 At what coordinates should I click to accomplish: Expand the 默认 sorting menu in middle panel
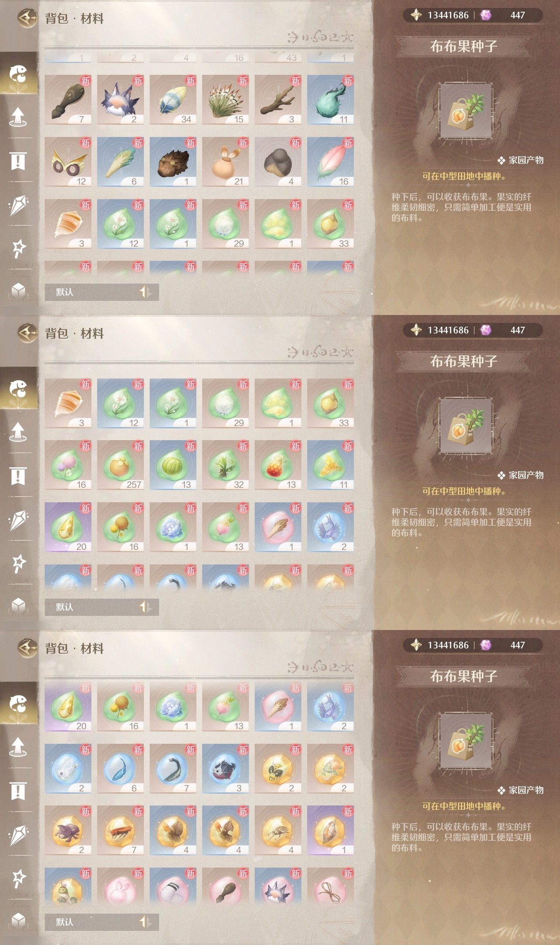click(101, 607)
